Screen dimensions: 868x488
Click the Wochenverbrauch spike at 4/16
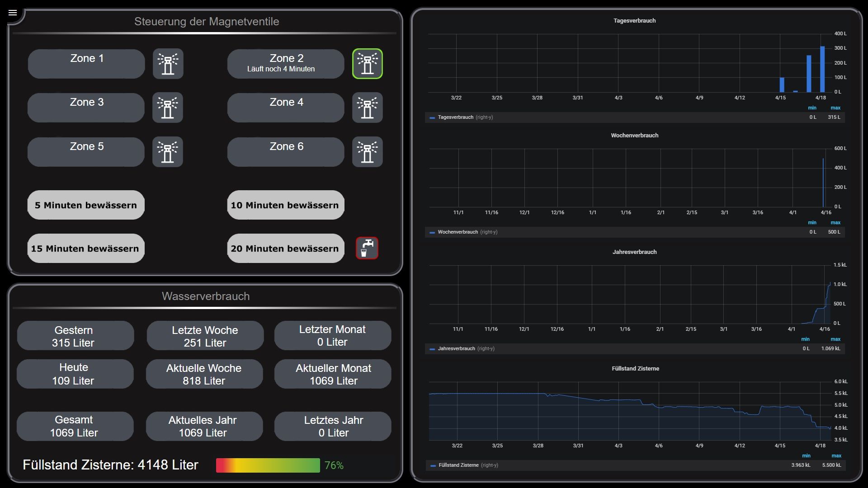823,183
